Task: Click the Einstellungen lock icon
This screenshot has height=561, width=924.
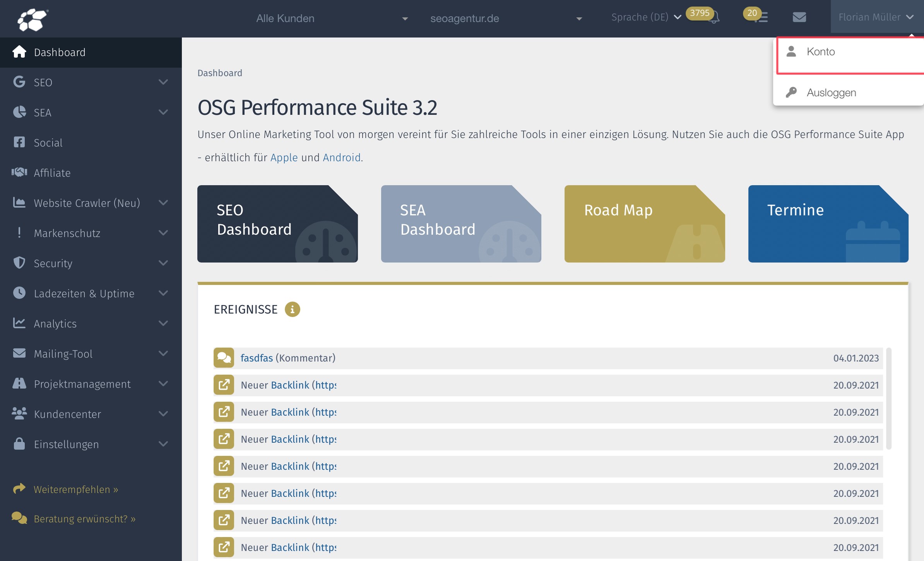Action: coord(19,444)
